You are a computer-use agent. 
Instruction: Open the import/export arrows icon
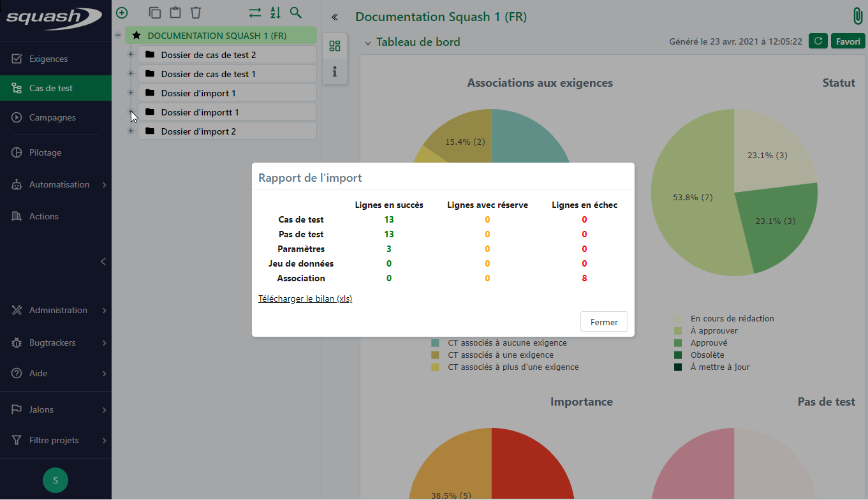pyautogui.click(x=254, y=12)
